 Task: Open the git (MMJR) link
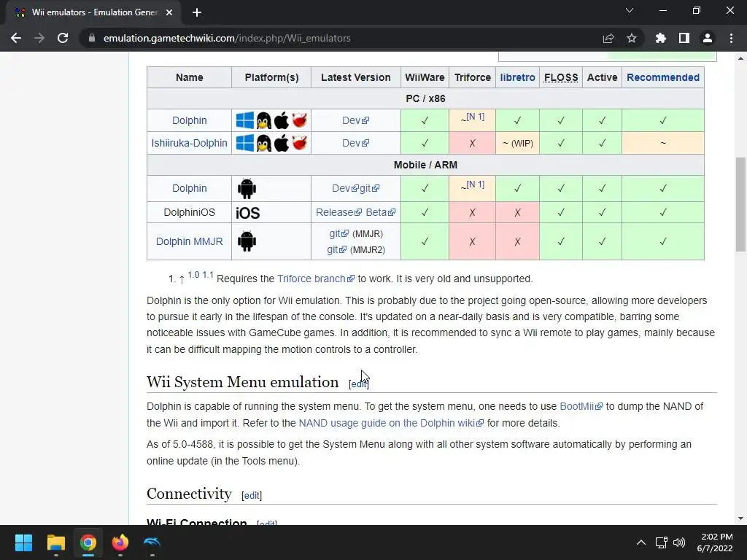[x=338, y=233]
